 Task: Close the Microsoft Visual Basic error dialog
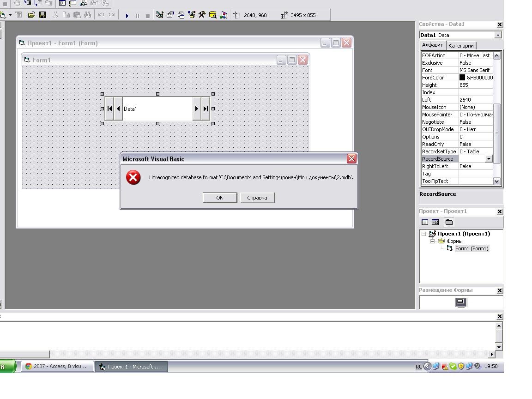tap(351, 158)
